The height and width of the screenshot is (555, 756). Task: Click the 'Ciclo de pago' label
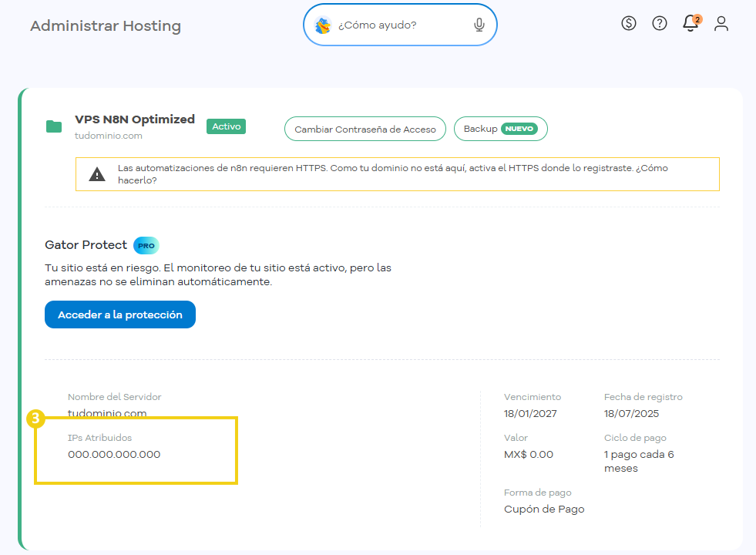(x=635, y=438)
